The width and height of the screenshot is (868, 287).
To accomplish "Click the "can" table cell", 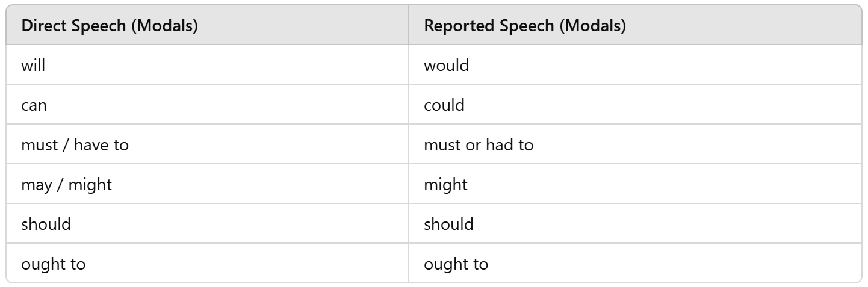I will 34,105.
